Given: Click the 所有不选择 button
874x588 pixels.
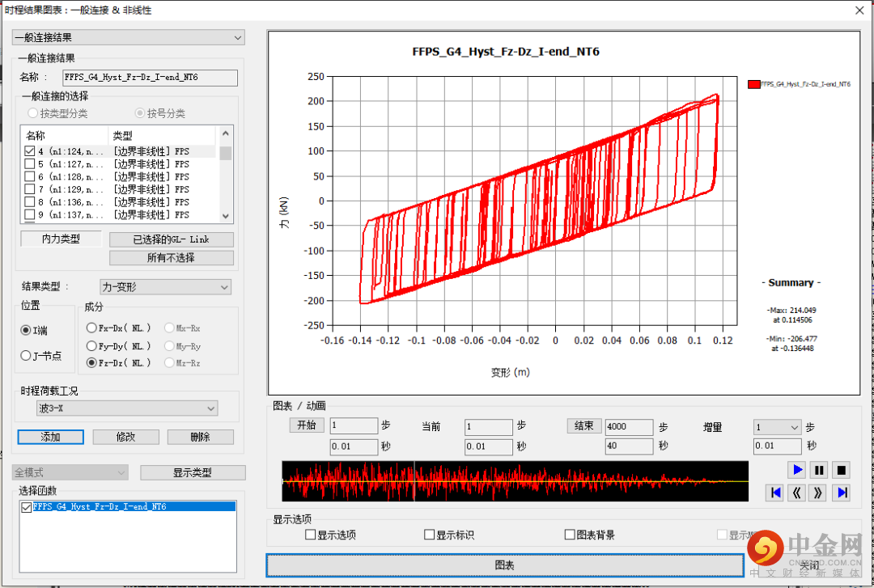Looking at the screenshot, I should 171,258.
